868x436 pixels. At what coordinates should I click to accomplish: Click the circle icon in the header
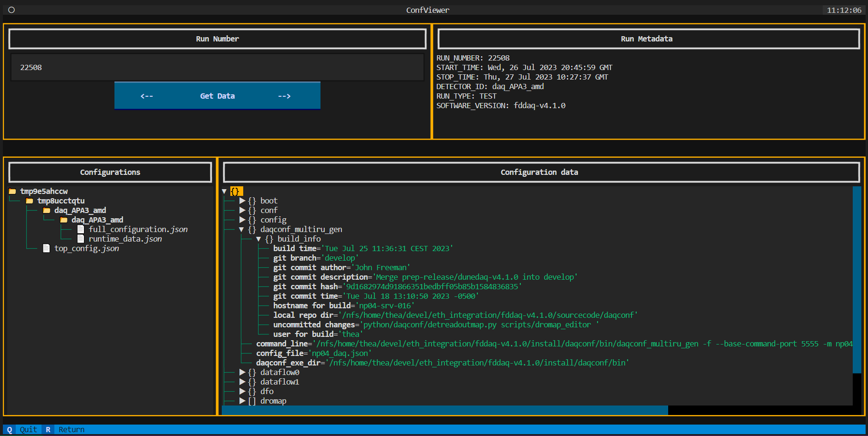coord(11,10)
